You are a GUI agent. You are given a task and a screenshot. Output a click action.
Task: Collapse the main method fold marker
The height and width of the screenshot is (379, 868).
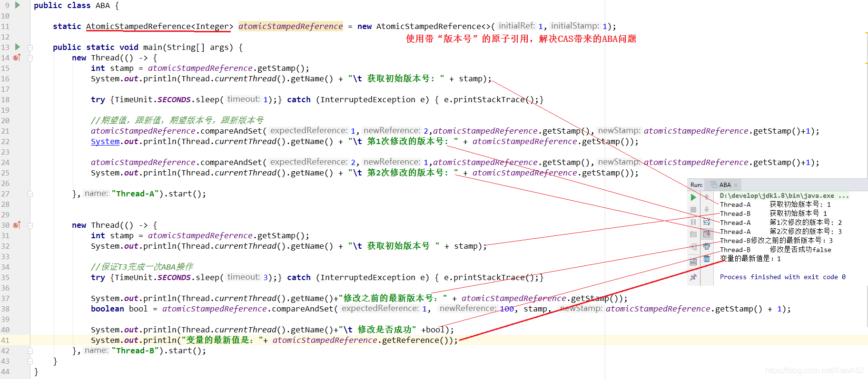coord(30,48)
